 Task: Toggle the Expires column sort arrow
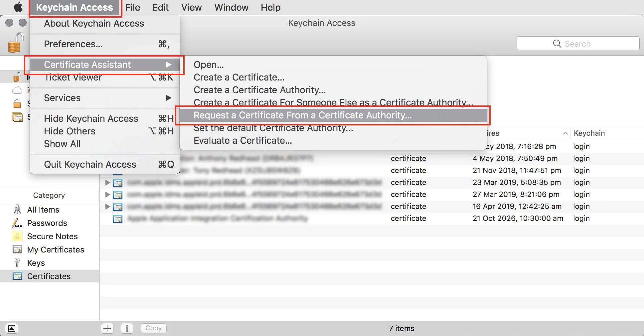pyautogui.click(x=565, y=133)
